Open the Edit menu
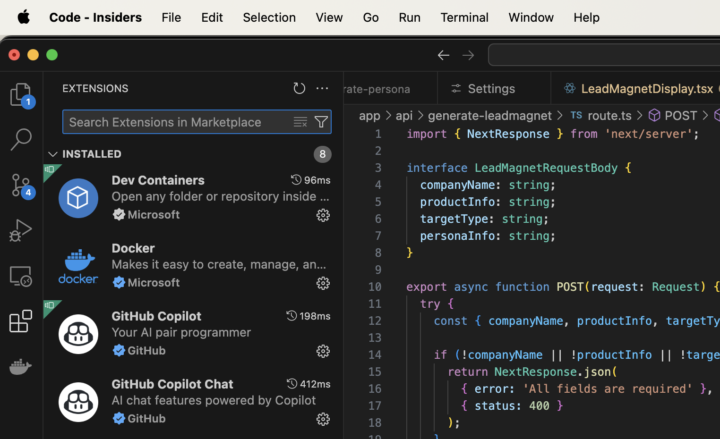The image size is (720, 439). coord(212,17)
